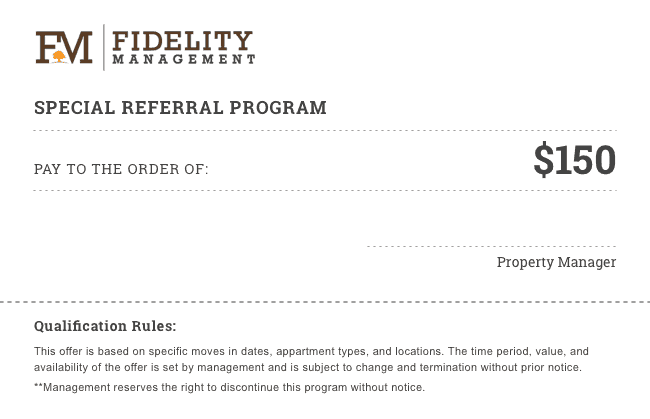
Task: Click the dotted line below the $150 row
Action: point(325,191)
